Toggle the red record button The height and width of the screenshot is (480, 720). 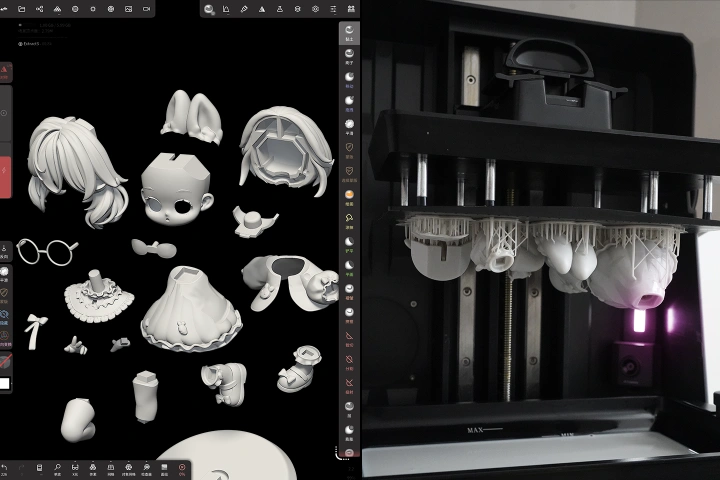click(x=182, y=469)
